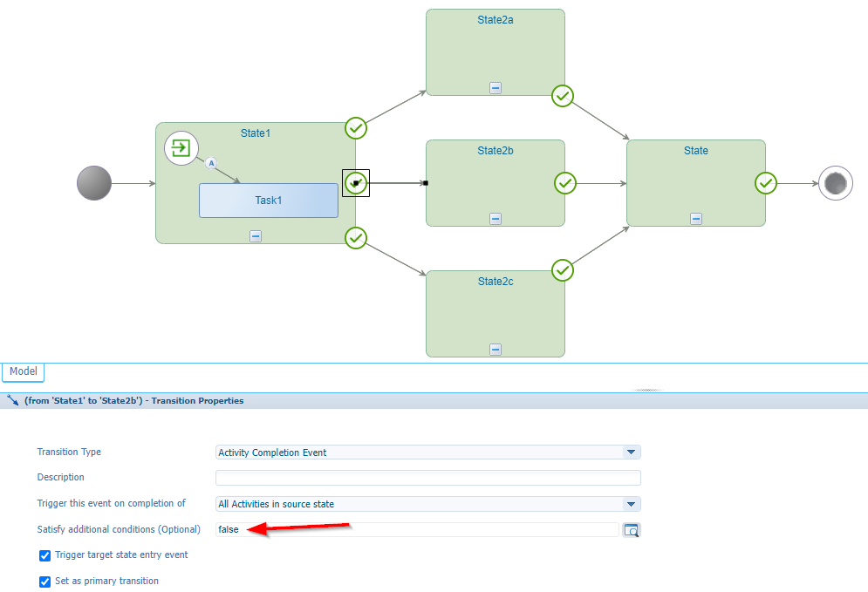
Task: Click the end node circle
Action: click(x=835, y=183)
